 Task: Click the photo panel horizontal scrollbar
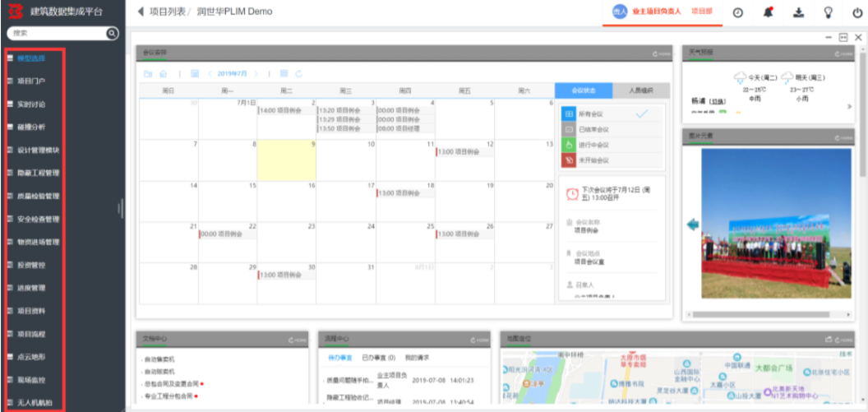pos(759,314)
